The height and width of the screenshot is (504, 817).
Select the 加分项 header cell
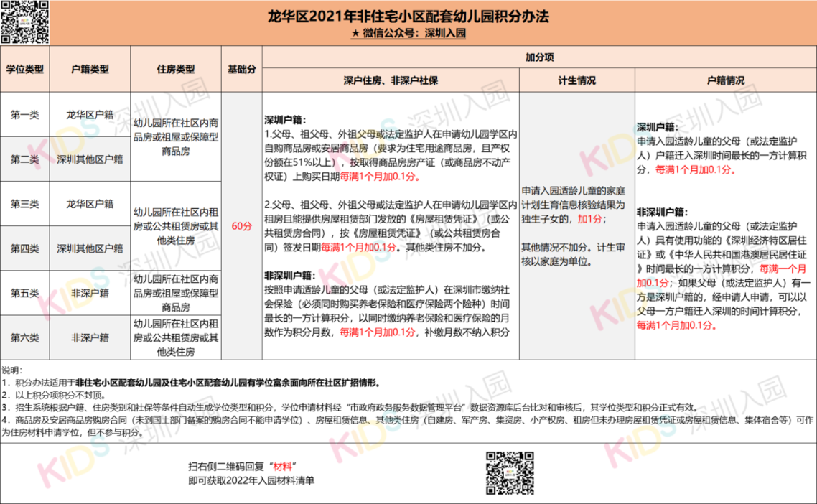click(x=539, y=57)
